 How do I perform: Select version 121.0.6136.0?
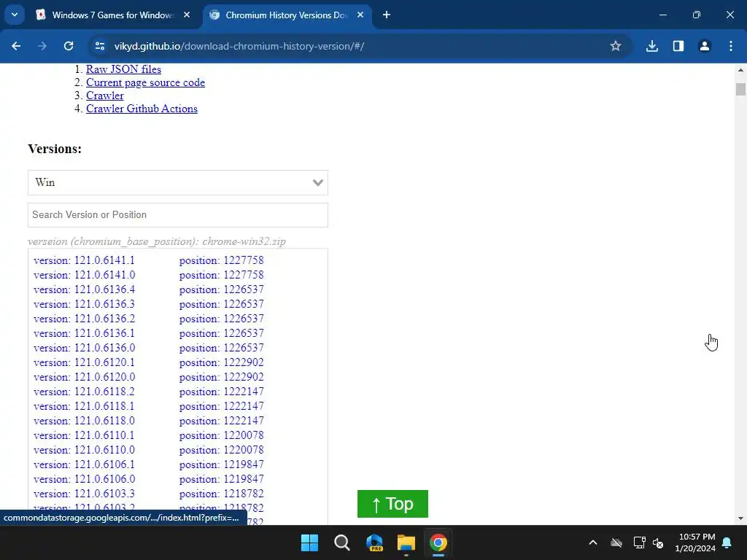[x=84, y=348]
